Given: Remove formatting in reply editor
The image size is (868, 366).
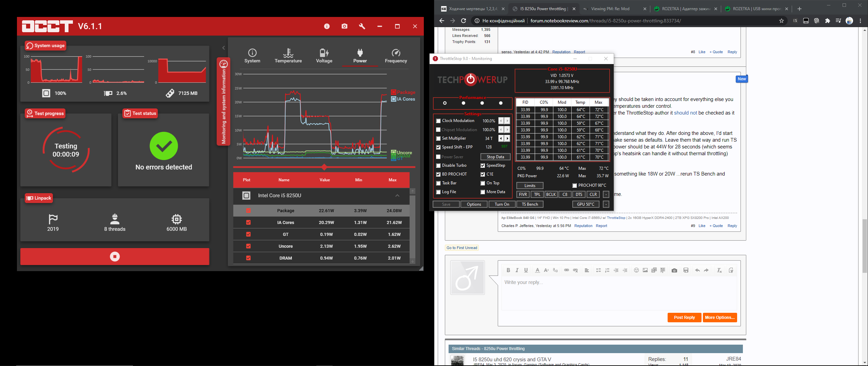Looking at the screenshot, I should [x=719, y=270].
